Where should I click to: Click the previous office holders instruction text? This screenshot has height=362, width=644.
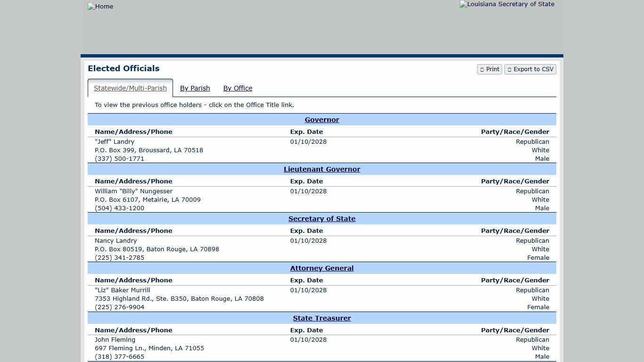coord(194,105)
